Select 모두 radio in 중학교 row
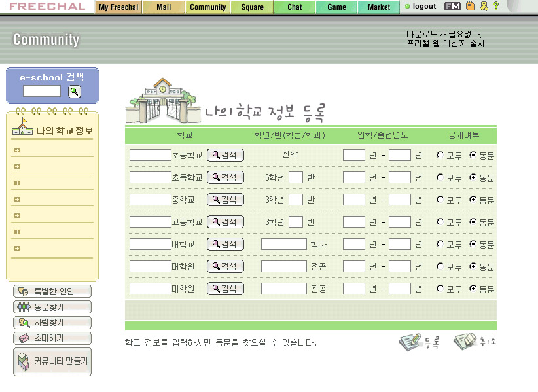 coord(440,200)
